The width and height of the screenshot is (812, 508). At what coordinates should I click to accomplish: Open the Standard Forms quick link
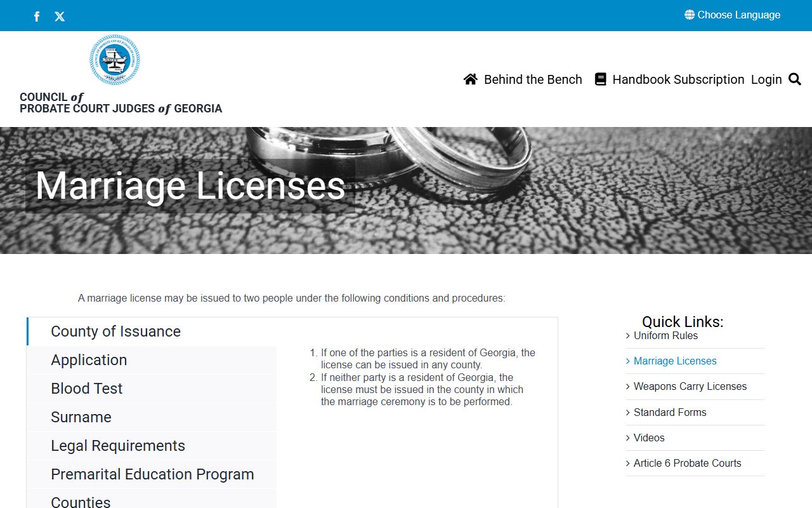click(670, 412)
